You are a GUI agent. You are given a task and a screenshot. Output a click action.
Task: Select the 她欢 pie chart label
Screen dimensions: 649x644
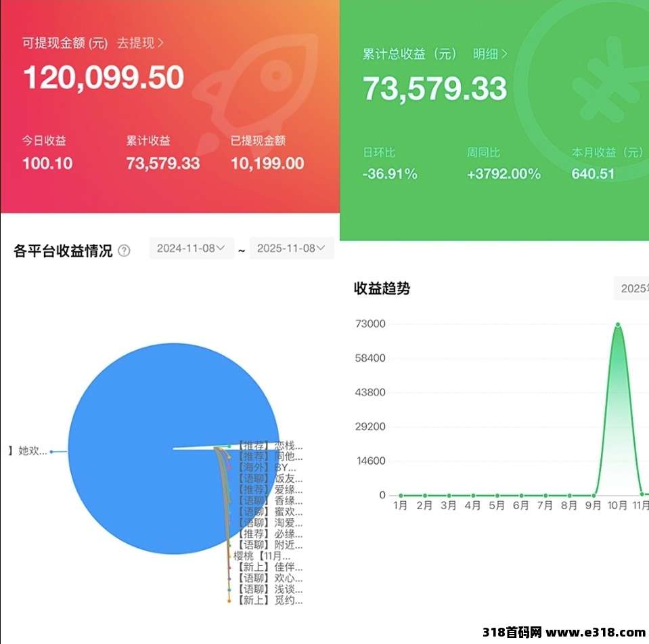pyautogui.click(x=31, y=451)
